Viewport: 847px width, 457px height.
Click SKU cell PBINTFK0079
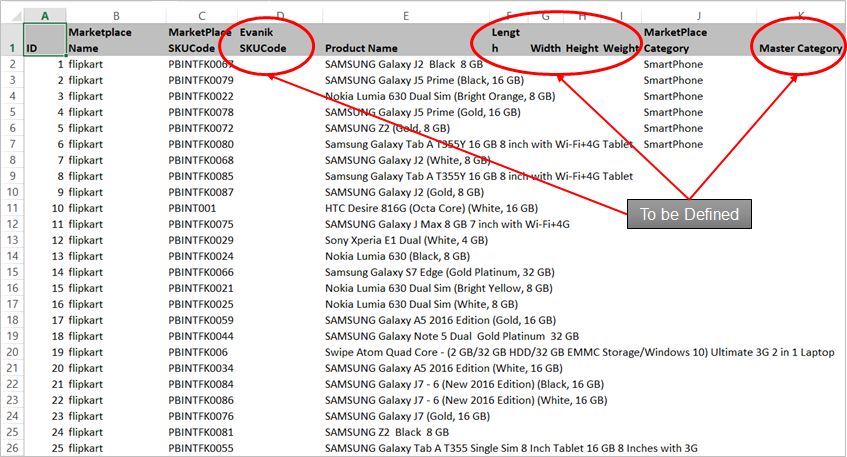tap(201, 80)
